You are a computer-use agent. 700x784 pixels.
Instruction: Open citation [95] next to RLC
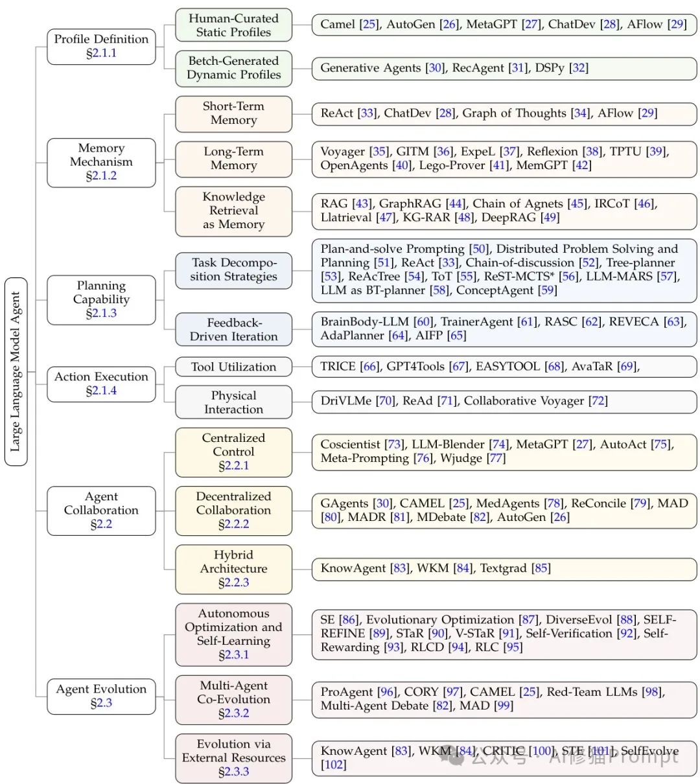513,647
